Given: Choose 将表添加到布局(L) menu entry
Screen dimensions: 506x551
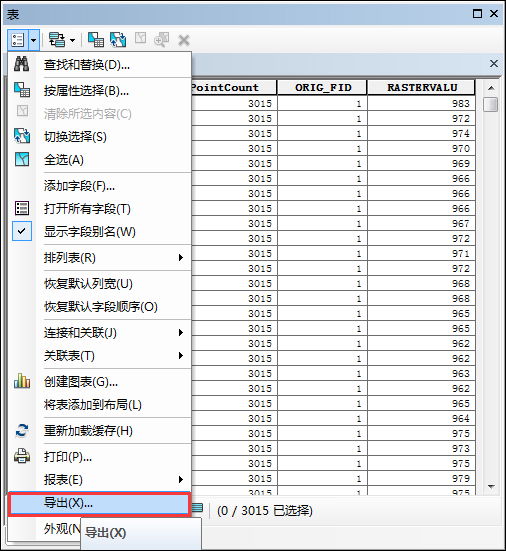Looking at the screenshot, I should click(99, 405).
